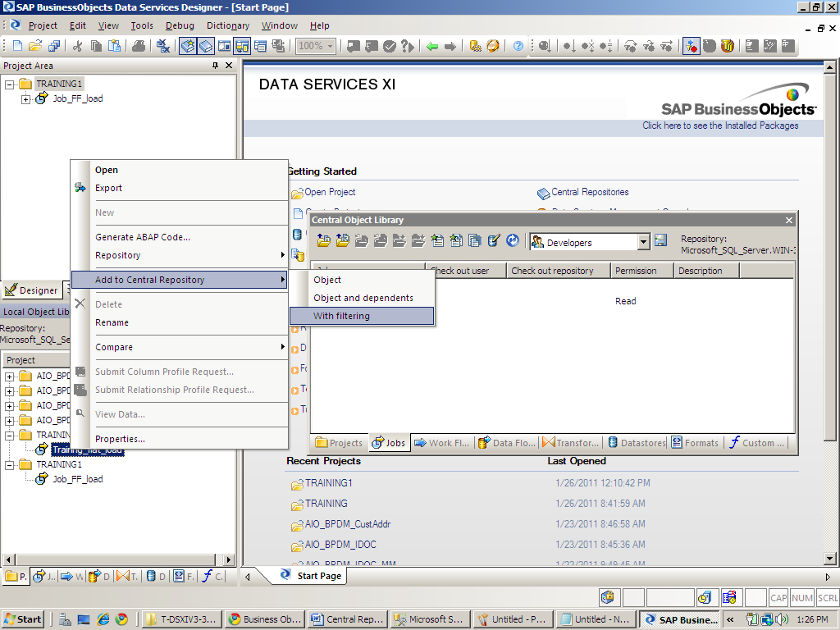Switch to Work Fl... tab in Central Library
The image size is (840, 630).
[442, 443]
